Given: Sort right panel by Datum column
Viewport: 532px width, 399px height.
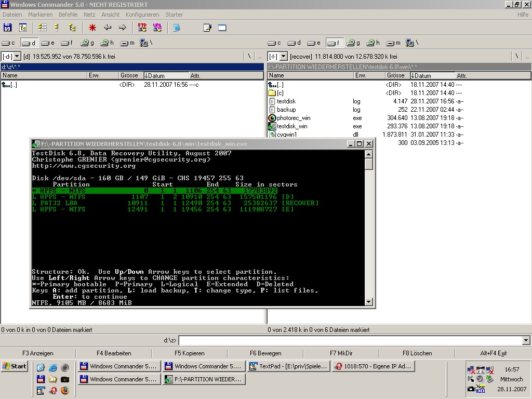Looking at the screenshot, I should (433, 76).
